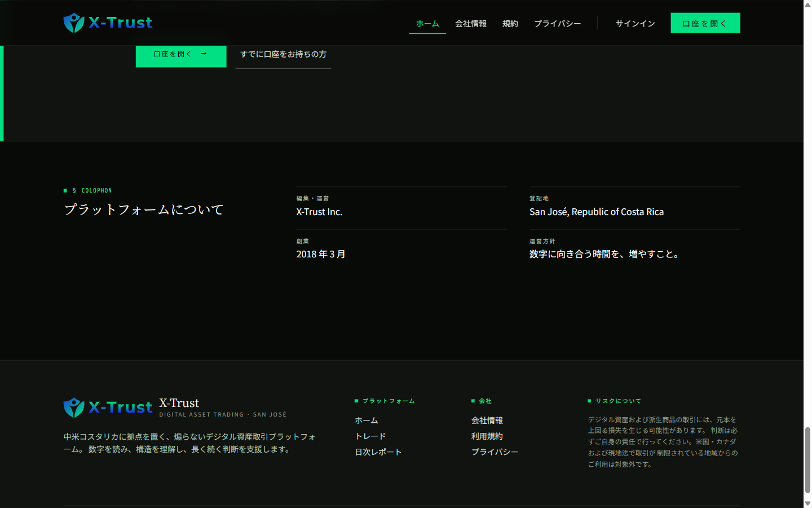Click the green 口座を開く button in the header
Image resolution: width=812 pixels, height=508 pixels.
tap(705, 23)
